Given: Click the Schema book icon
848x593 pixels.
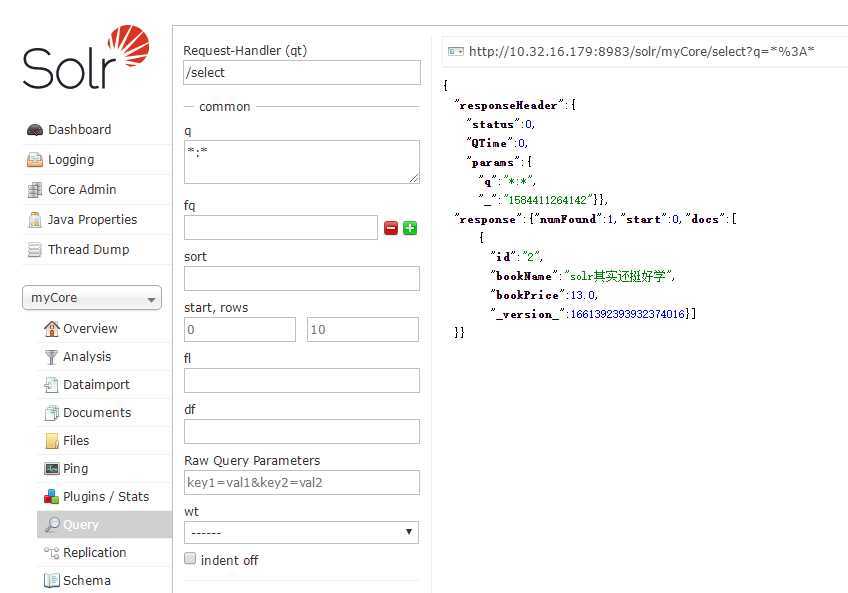Looking at the screenshot, I should 52,581.
